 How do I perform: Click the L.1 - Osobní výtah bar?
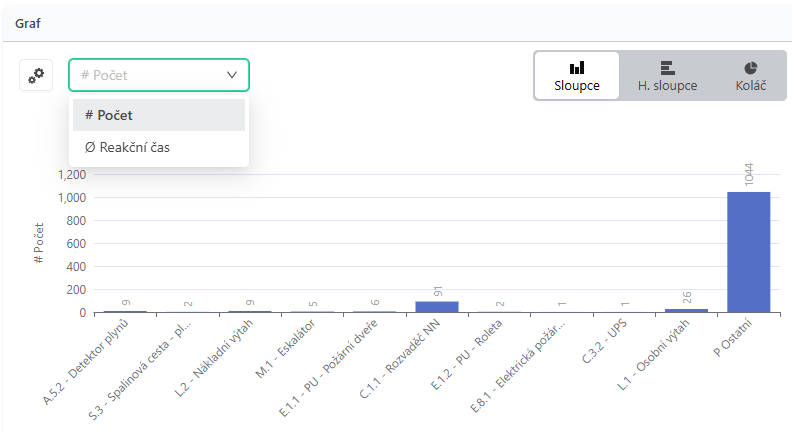tap(686, 311)
